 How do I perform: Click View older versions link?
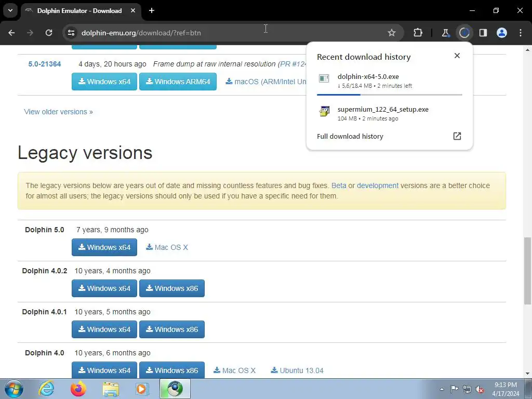point(58,112)
